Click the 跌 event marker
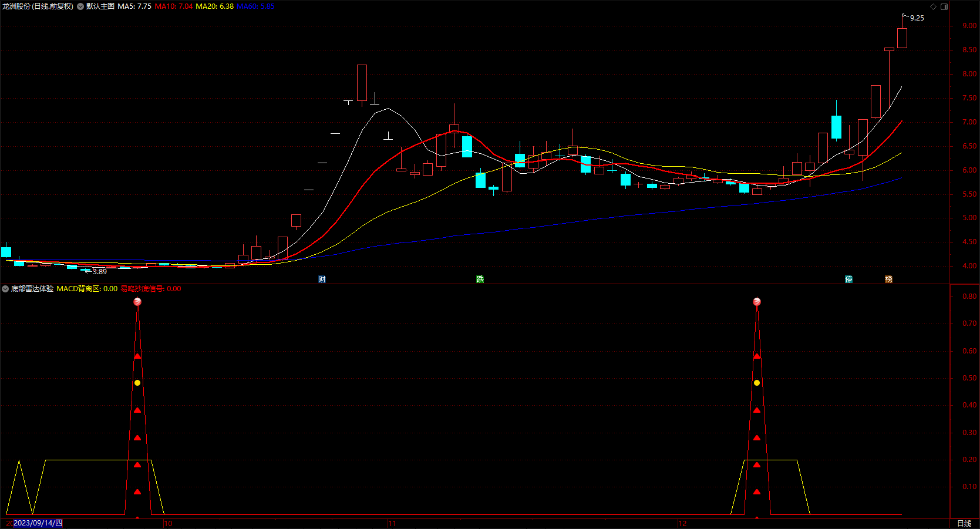The image size is (980, 529). point(480,279)
